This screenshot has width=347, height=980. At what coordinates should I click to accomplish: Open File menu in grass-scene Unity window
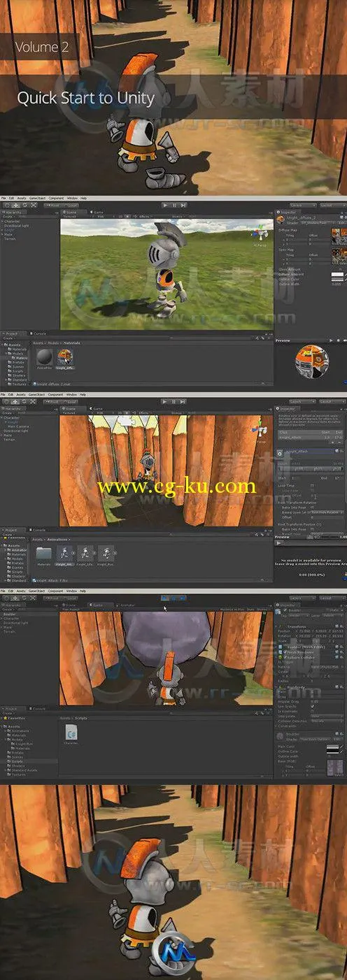coord(3,198)
